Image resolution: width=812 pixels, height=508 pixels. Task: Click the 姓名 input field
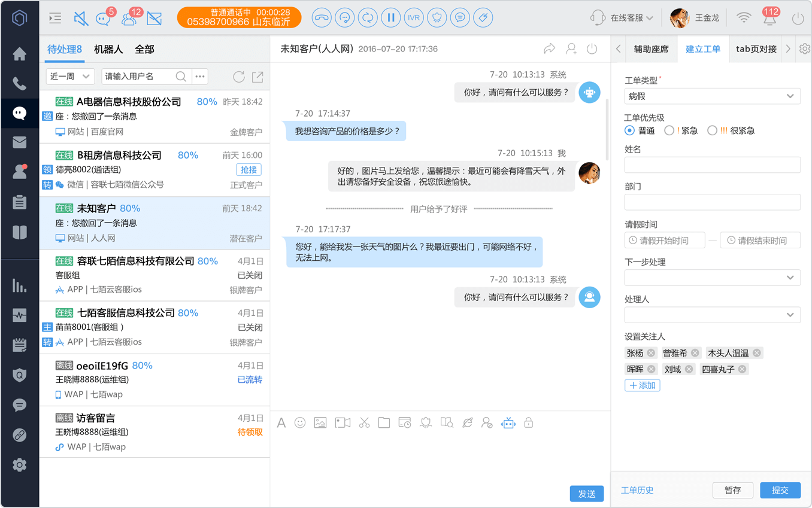(713, 165)
